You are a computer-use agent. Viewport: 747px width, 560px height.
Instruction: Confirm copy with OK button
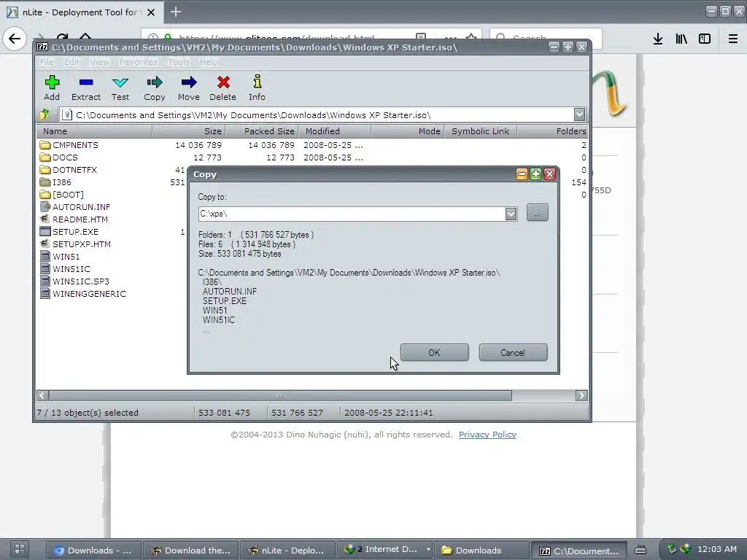pyautogui.click(x=434, y=352)
